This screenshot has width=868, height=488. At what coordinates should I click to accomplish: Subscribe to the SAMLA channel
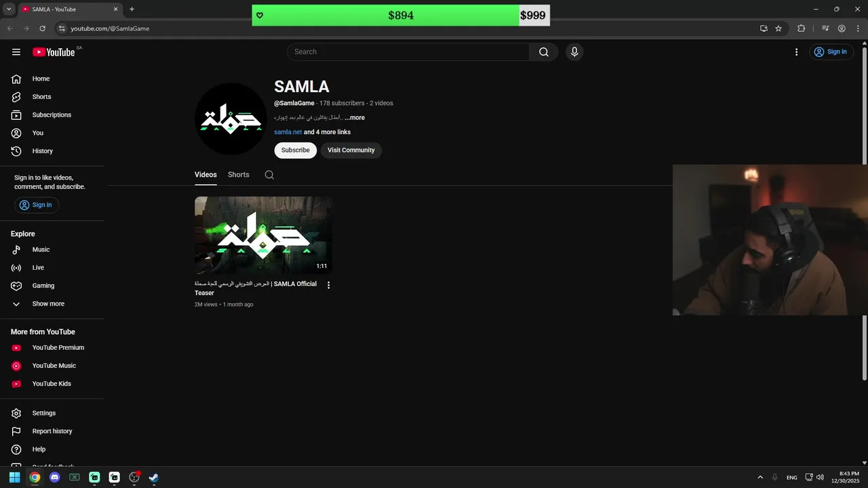tap(295, 150)
